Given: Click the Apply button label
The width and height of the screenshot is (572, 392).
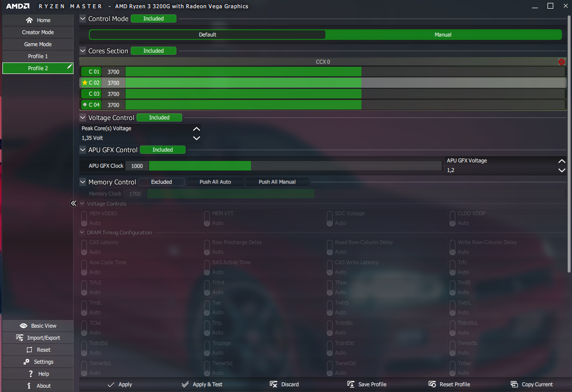Looking at the screenshot, I should point(125,384).
